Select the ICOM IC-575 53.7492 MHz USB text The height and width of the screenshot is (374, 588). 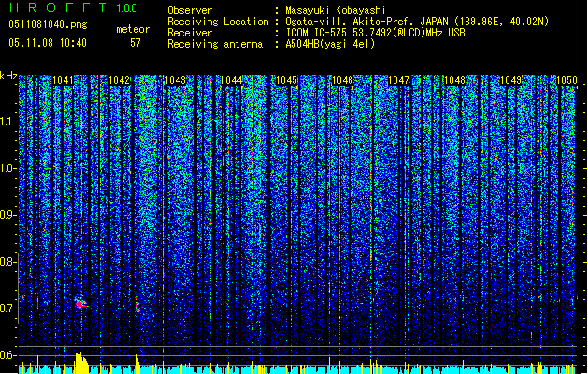click(x=375, y=33)
